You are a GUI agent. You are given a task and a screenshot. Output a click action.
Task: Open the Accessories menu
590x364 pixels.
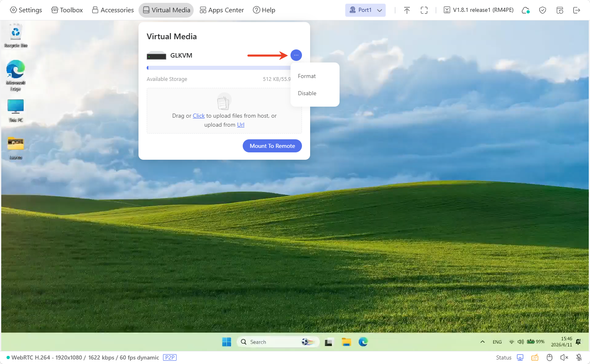coord(113,10)
